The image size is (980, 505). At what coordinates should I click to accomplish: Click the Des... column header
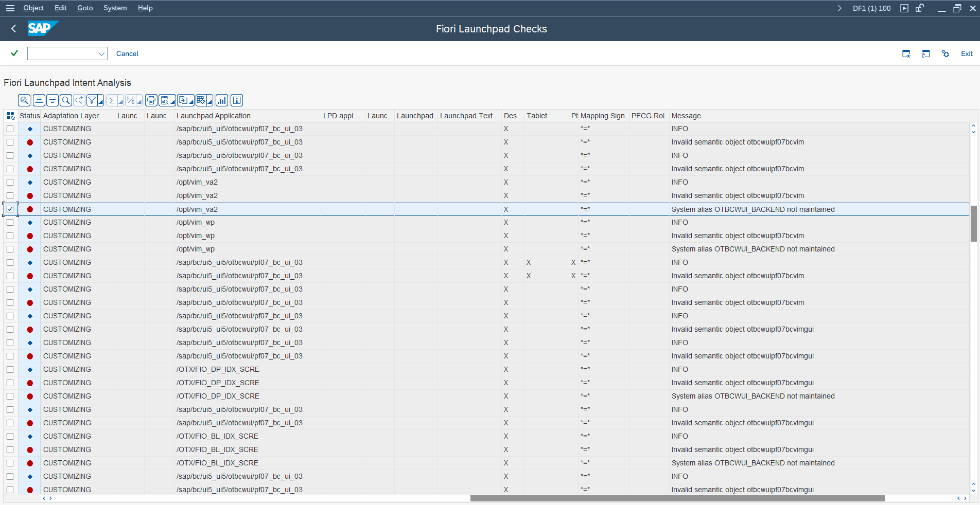pyautogui.click(x=513, y=116)
